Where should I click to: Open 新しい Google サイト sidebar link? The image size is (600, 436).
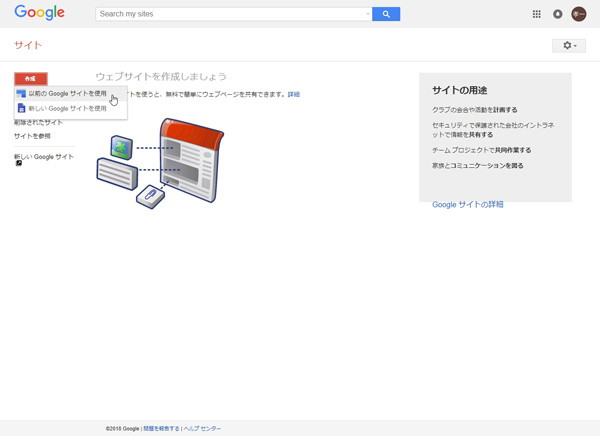click(44, 157)
